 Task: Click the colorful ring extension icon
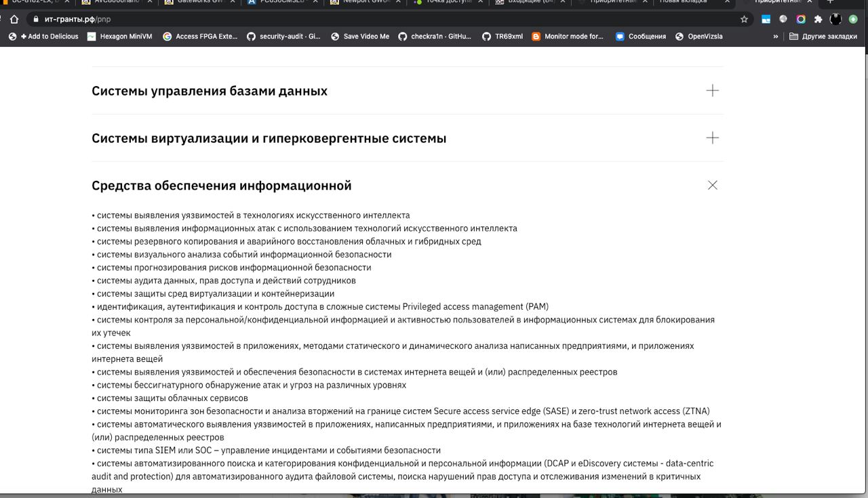point(801,20)
